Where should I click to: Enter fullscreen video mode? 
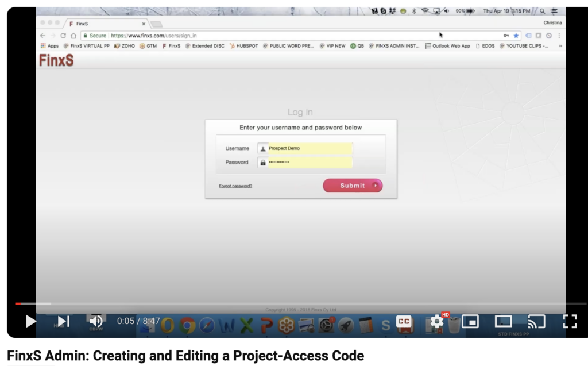pyautogui.click(x=570, y=321)
